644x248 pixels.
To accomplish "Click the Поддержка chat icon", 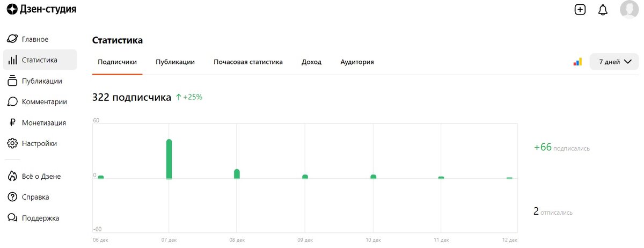I will point(12,218).
